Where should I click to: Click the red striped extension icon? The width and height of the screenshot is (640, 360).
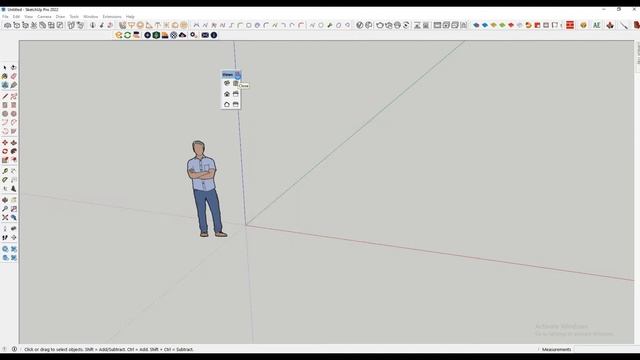click(x=570, y=25)
